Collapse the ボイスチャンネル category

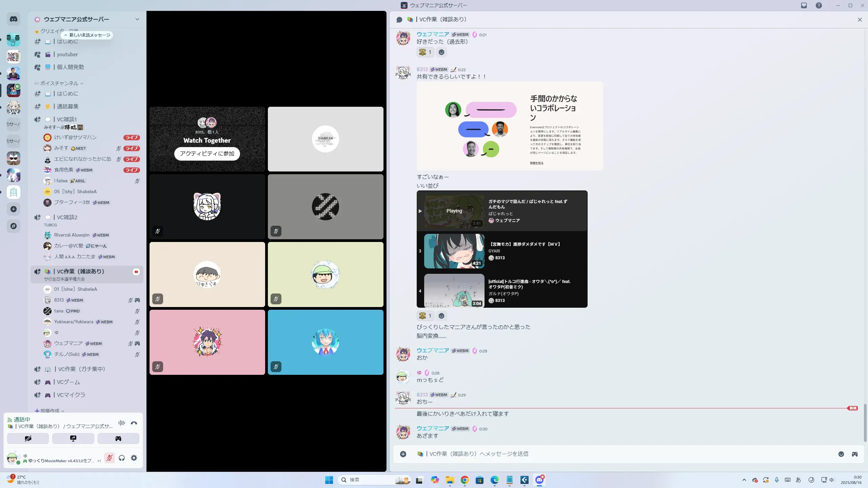pyautogui.click(x=59, y=83)
